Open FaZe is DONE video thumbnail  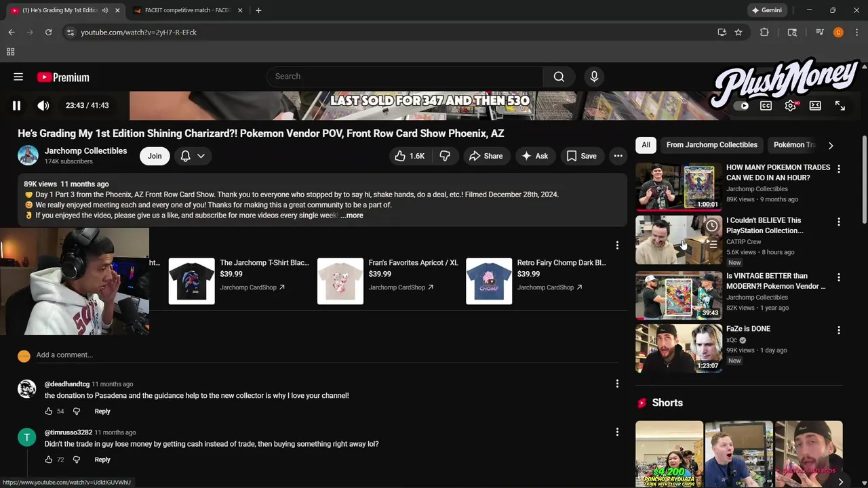pyautogui.click(x=679, y=348)
